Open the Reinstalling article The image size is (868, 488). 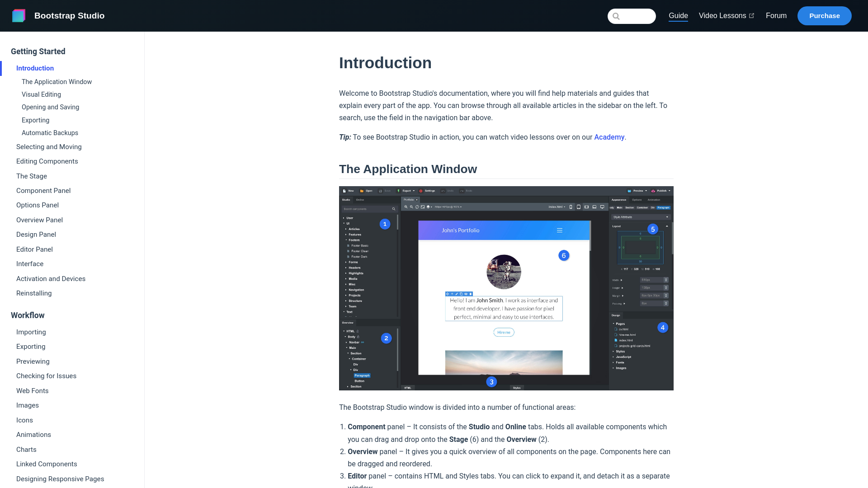click(34, 293)
